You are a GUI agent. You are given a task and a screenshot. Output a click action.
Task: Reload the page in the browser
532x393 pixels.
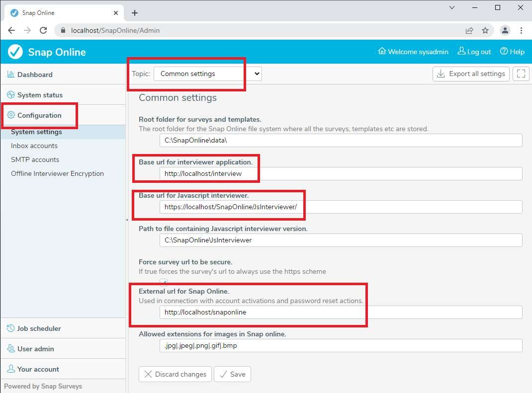[43, 30]
